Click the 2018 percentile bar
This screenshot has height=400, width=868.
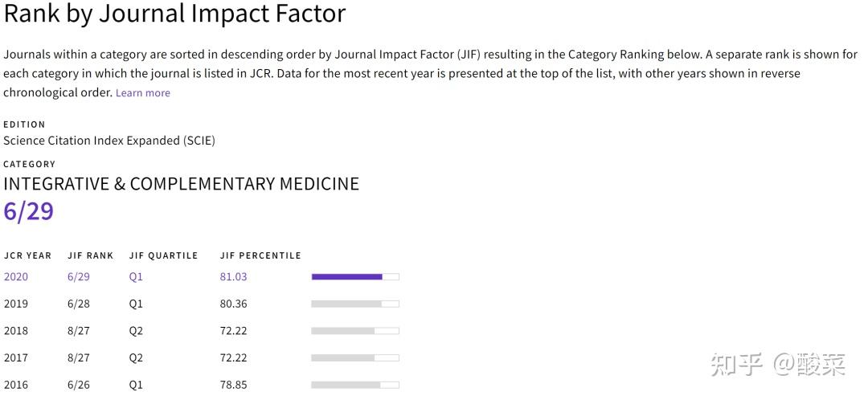354,331
